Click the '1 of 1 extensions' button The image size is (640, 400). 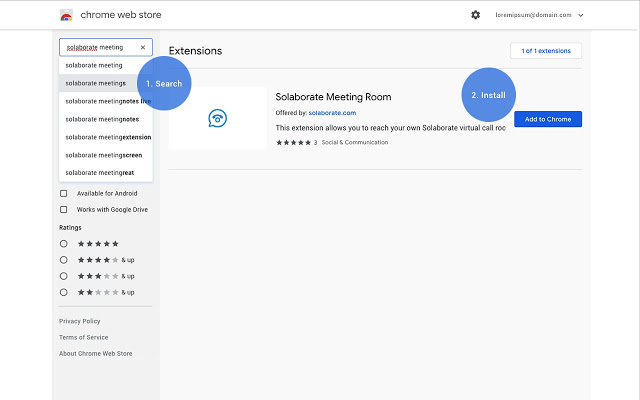coord(545,51)
